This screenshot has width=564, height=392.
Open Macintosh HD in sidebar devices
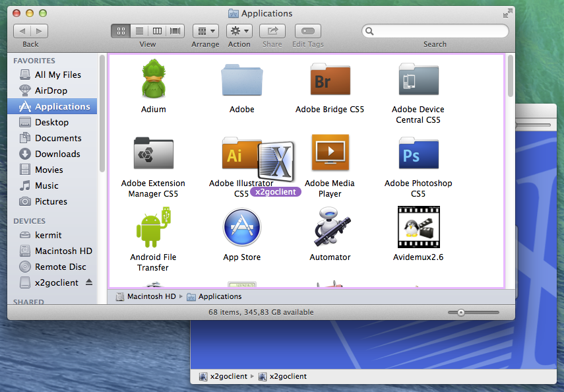click(63, 251)
